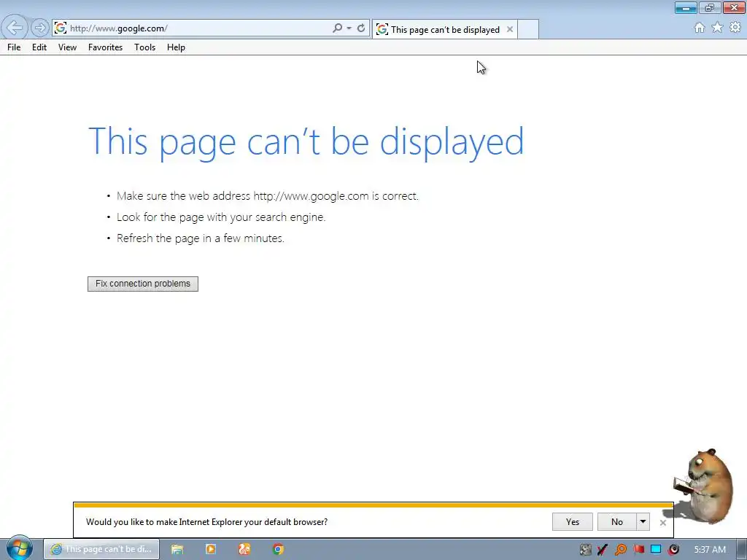Close the Internet Explorer window
Viewport: 747px width, 560px height.
point(734,7)
